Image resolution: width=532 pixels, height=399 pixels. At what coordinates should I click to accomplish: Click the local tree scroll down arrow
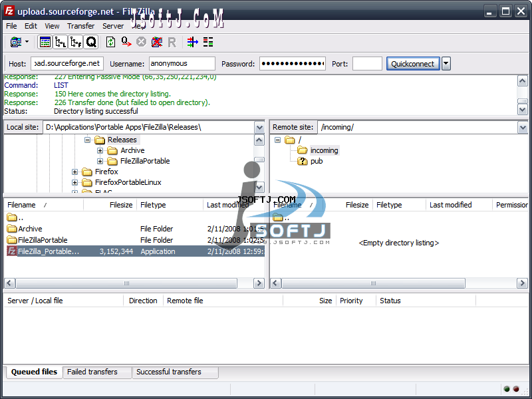(259, 187)
